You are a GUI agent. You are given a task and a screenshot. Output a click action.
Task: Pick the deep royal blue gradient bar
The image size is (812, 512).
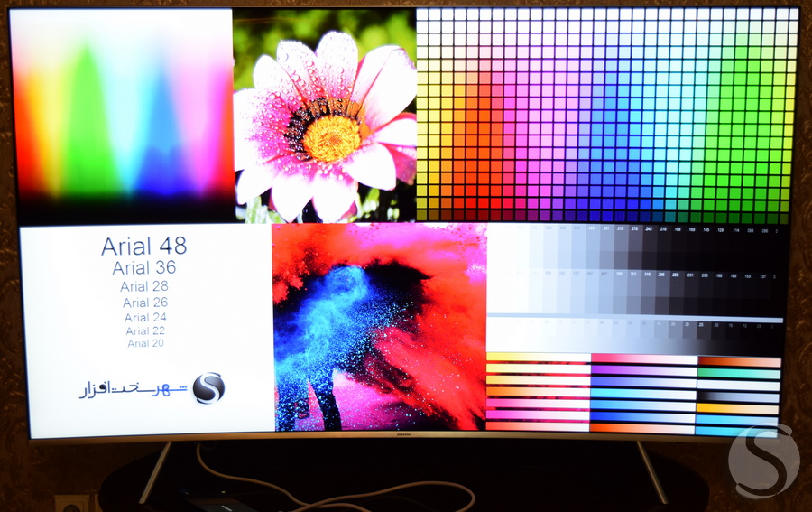pyautogui.click(x=642, y=417)
